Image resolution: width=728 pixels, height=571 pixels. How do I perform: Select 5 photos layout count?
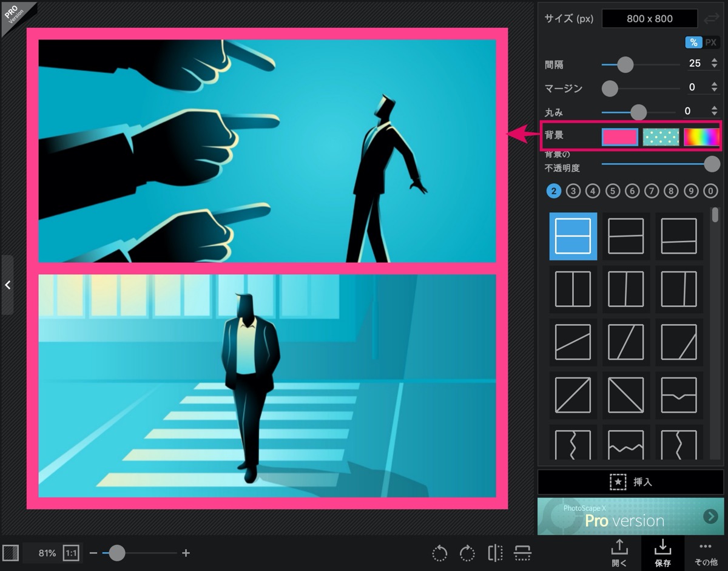point(613,191)
